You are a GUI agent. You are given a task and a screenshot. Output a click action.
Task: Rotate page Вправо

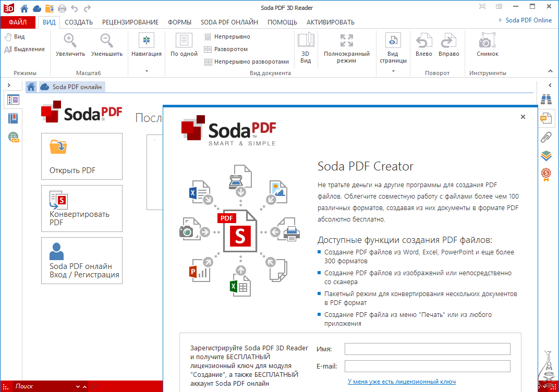pos(449,45)
